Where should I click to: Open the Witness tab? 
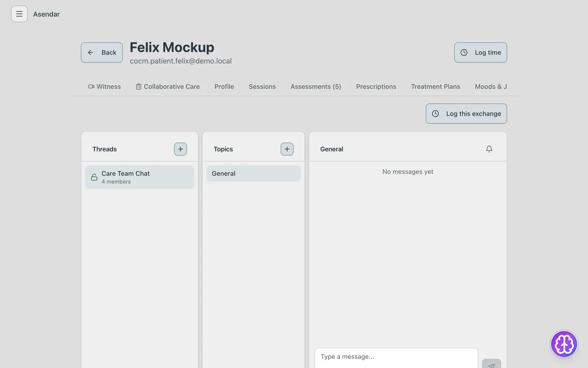pyautogui.click(x=105, y=86)
